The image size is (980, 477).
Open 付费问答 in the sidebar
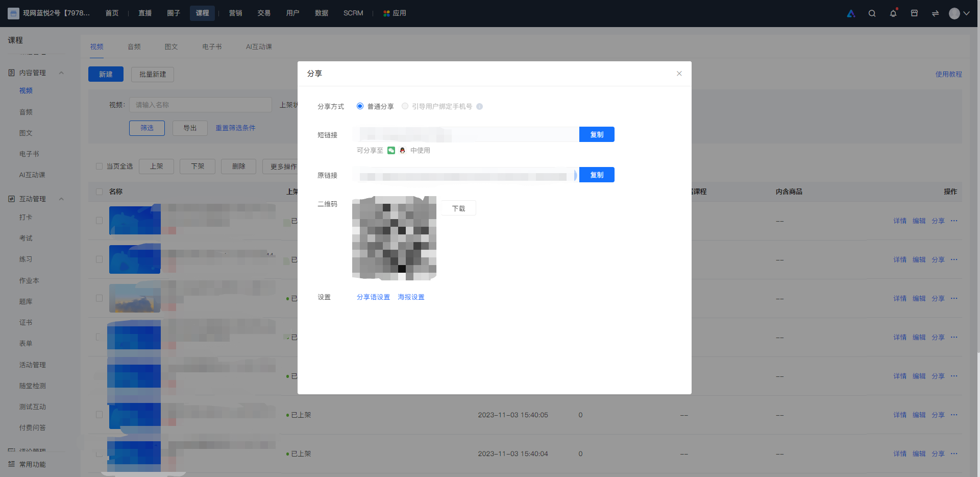32,427
